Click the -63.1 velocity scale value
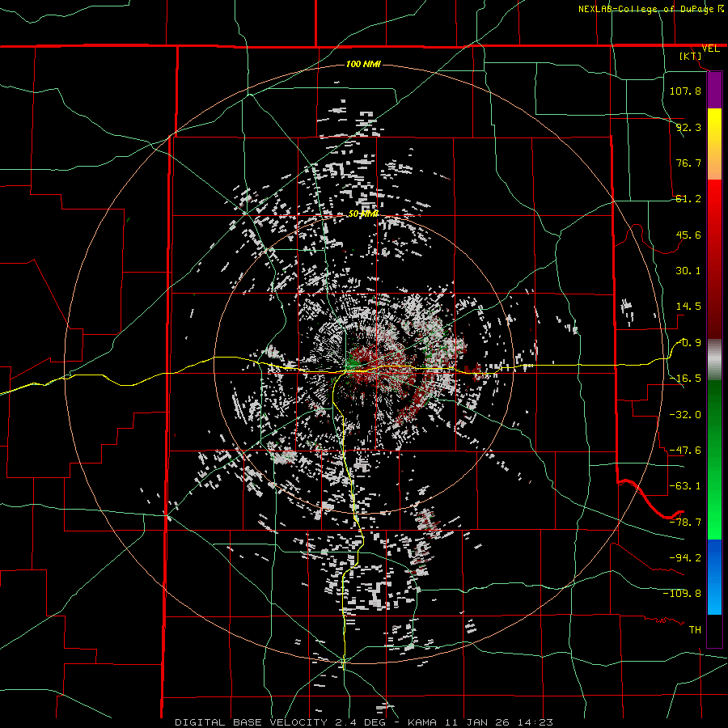This screenshot has width=728, height=728. coord(685,486)
